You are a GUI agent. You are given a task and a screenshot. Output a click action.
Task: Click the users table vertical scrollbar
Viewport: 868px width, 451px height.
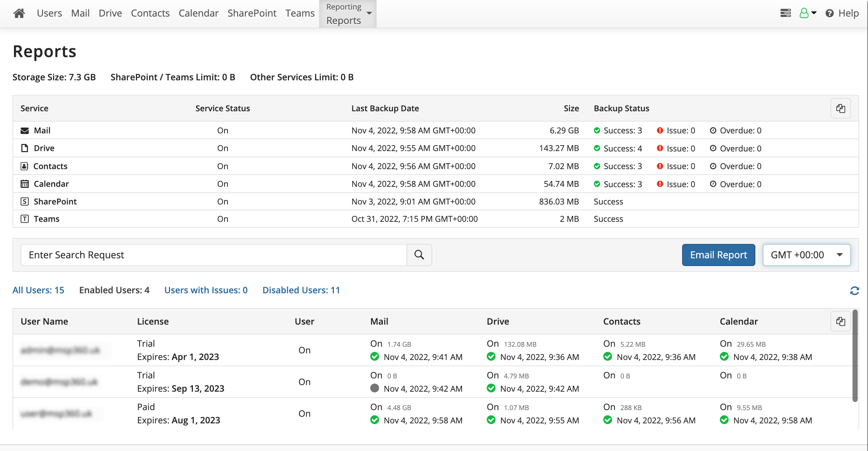coord(855,356)
